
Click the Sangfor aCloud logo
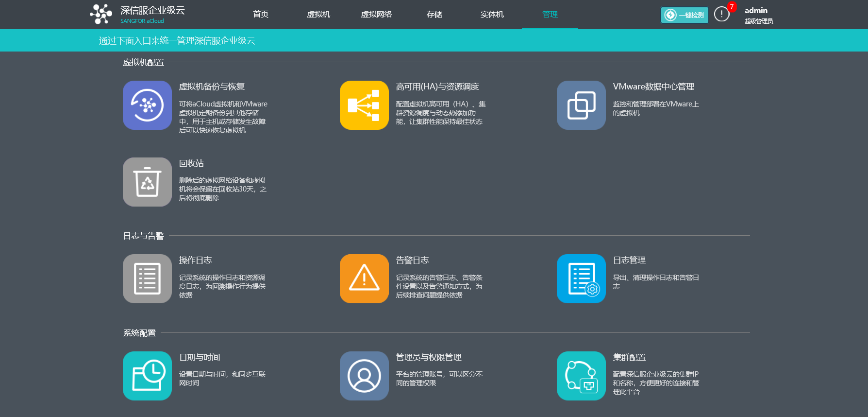101,14
